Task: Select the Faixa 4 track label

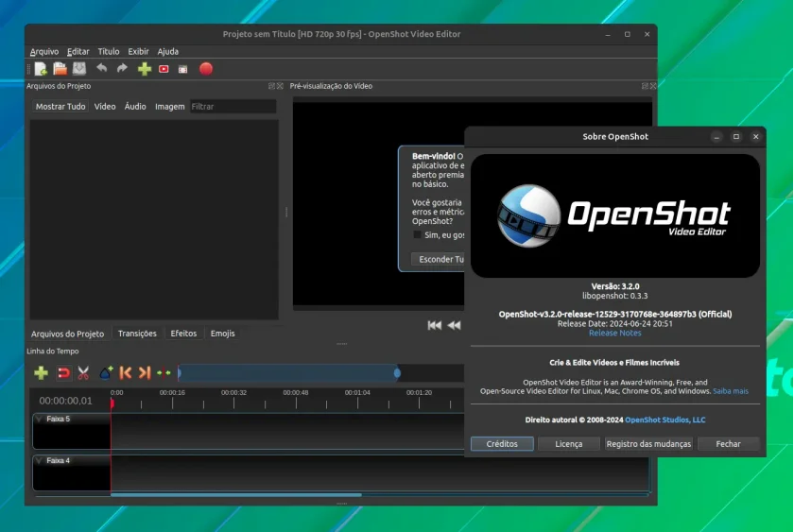Action: 59,460
